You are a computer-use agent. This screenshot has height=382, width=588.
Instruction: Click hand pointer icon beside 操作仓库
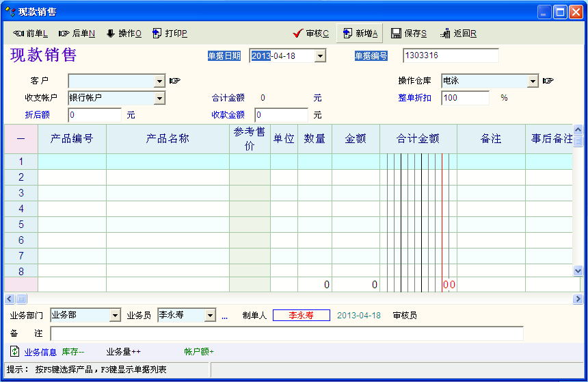(548, 81)
